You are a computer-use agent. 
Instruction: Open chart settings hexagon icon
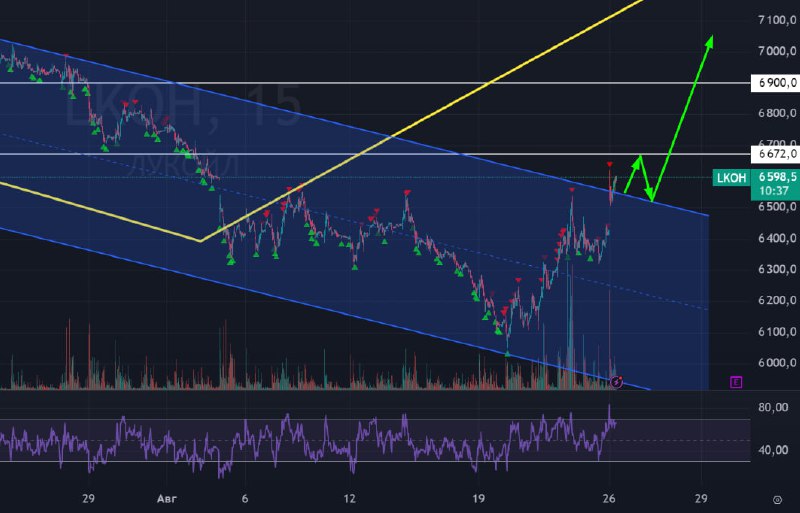pyautogui.click(x=777, y=499)
